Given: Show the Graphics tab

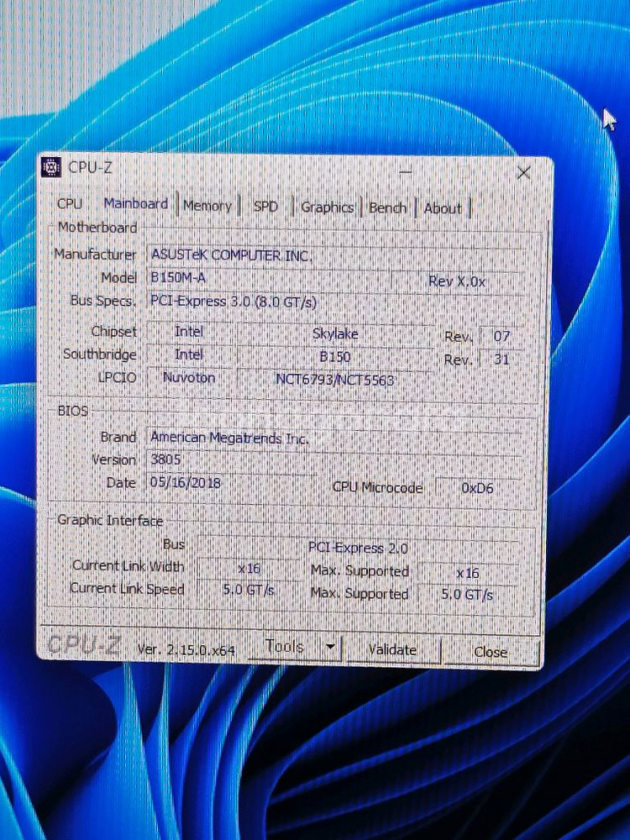Looking at the screenshot, I should point(327,207).
